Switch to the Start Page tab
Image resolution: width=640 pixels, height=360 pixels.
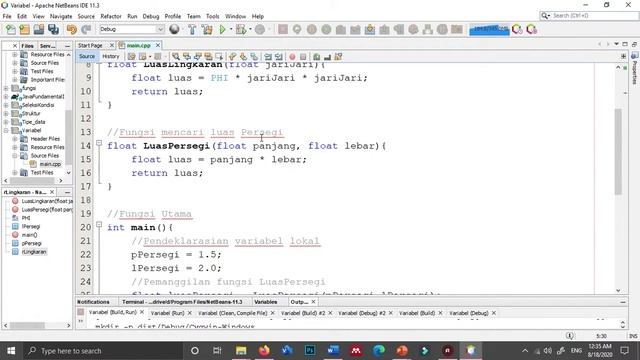click(91, 45)
